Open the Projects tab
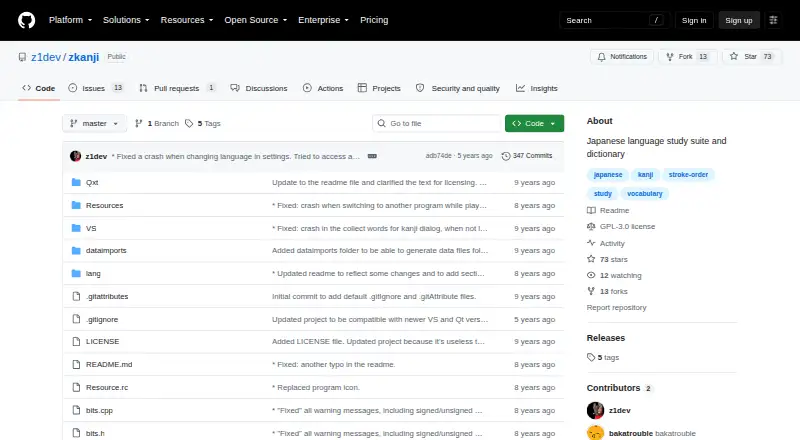Viewport: 800px width, 440px height. point(379,88)
